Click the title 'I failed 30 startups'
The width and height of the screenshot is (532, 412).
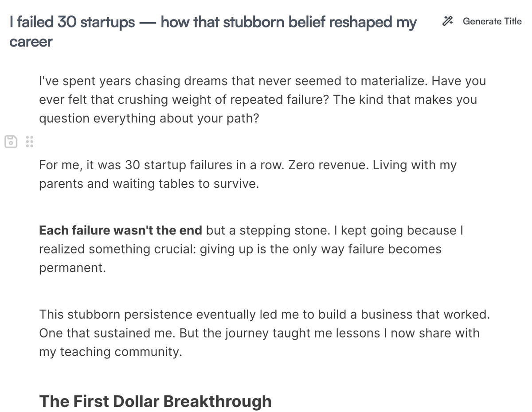[71, 22]
